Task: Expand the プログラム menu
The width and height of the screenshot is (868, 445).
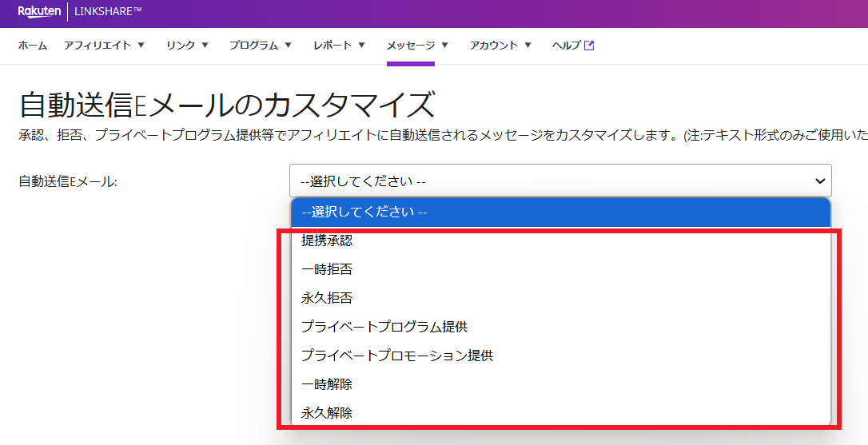Action: click(x=261, y=46)
